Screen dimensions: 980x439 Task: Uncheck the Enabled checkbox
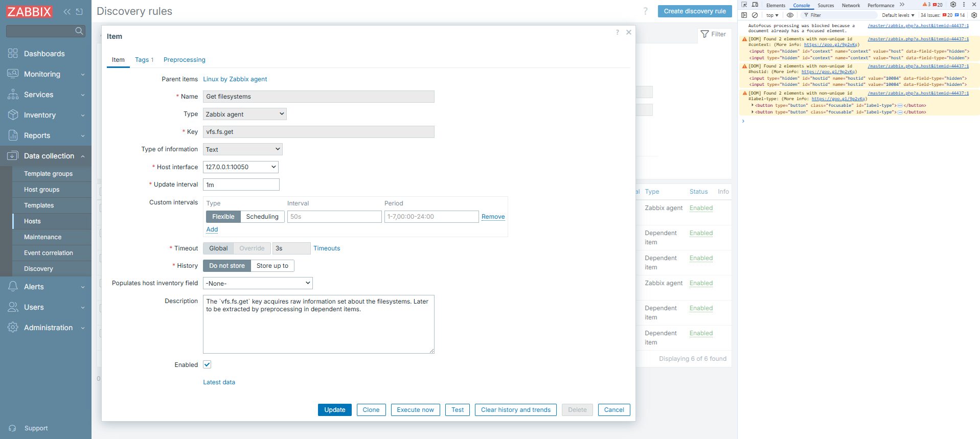[207, 364]
